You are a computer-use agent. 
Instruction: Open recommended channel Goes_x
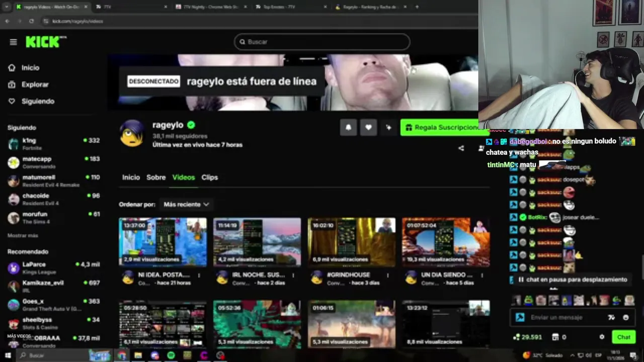tap(53, 304)
